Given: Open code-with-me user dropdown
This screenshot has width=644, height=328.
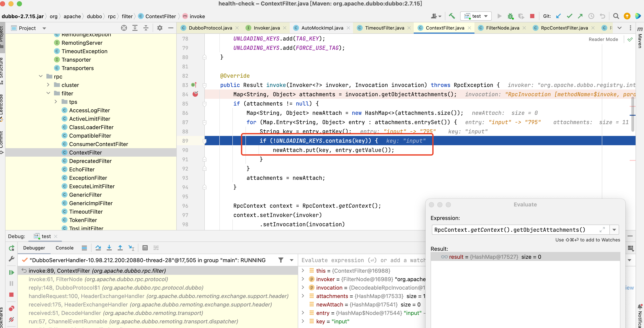Looking at the screenshot, I should [436, 16].
